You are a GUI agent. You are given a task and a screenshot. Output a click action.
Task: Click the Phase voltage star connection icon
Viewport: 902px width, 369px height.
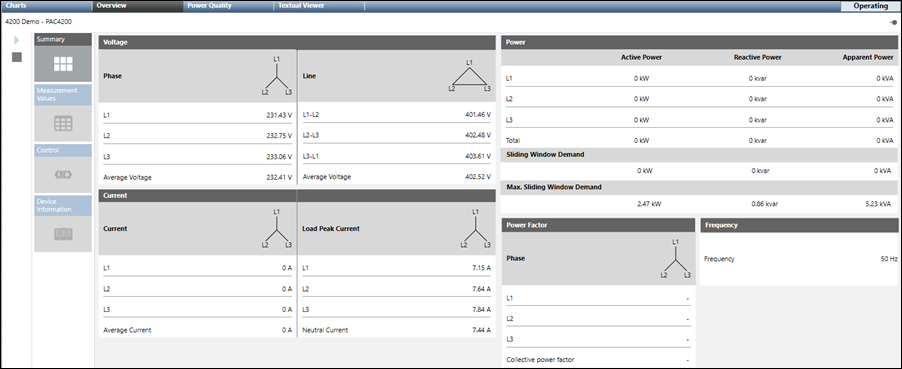pos(277,75)
